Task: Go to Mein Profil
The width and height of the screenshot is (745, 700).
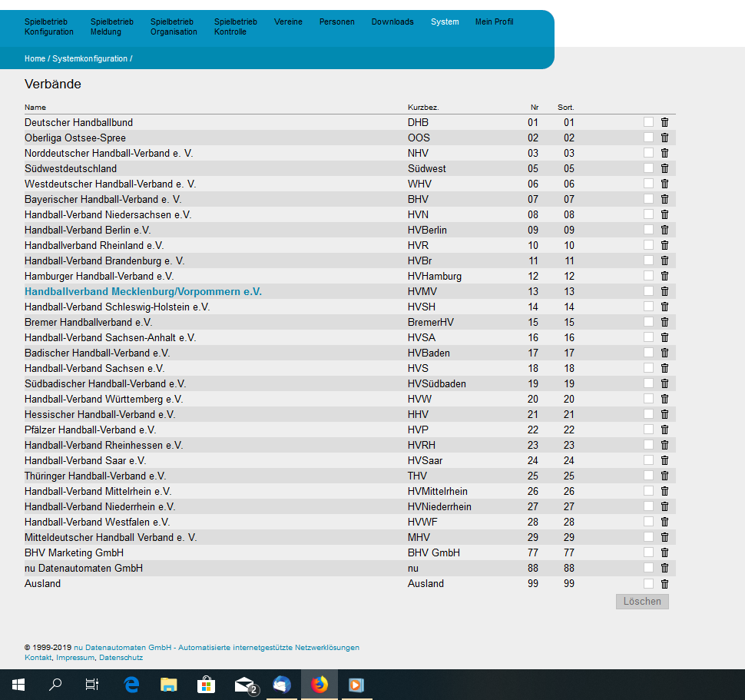Action: tap(494, 22)
